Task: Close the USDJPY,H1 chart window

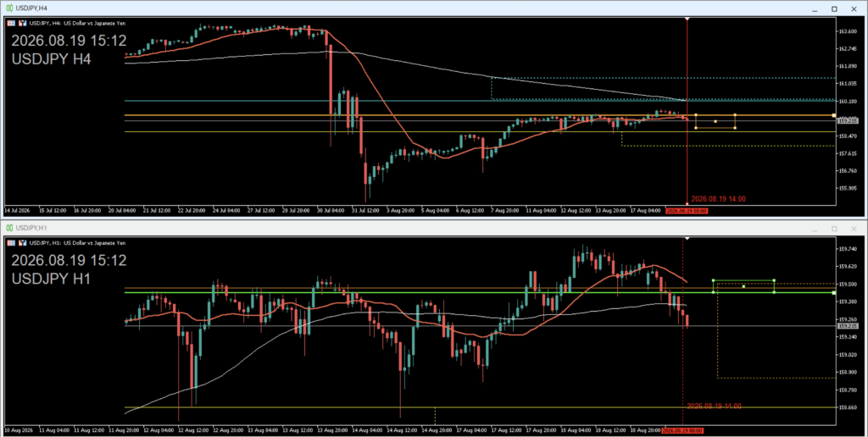Action: click(854, 229)
